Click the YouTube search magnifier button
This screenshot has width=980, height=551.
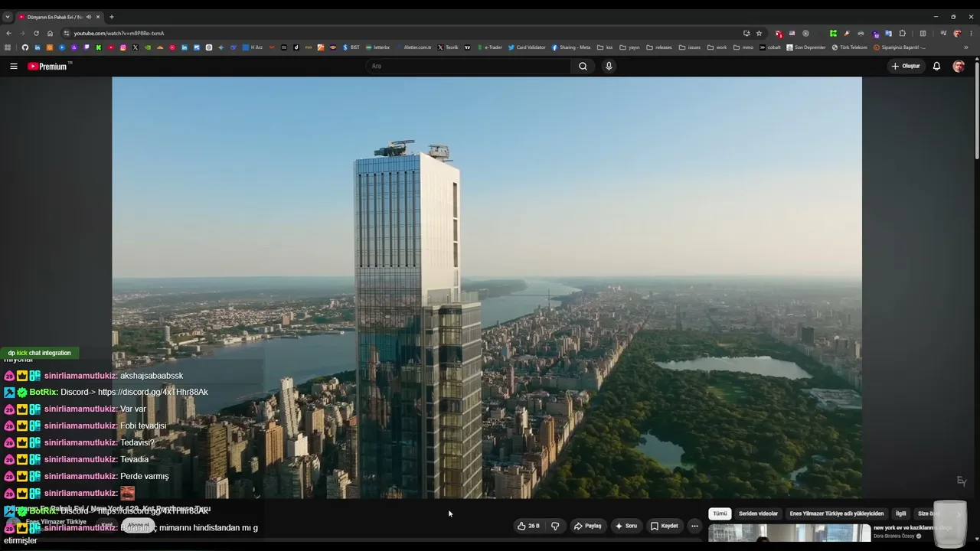583,66
